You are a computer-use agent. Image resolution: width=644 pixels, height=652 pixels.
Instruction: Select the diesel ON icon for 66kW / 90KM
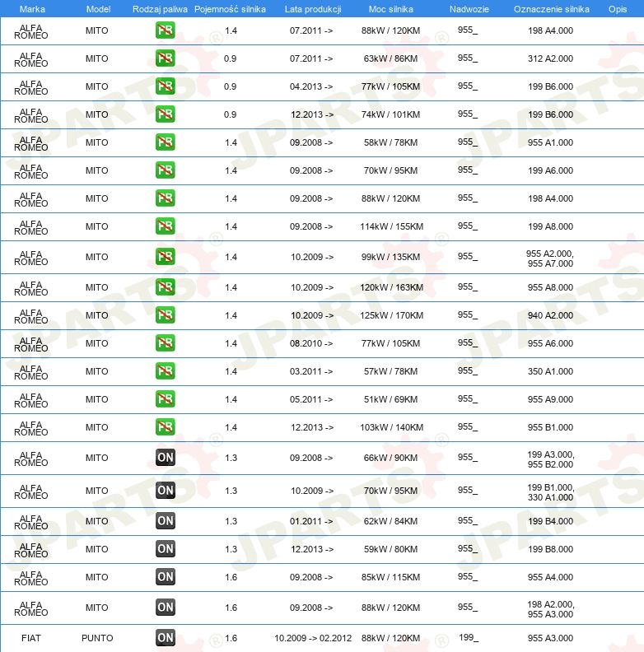pyautogui.click(x=165, y=458)
